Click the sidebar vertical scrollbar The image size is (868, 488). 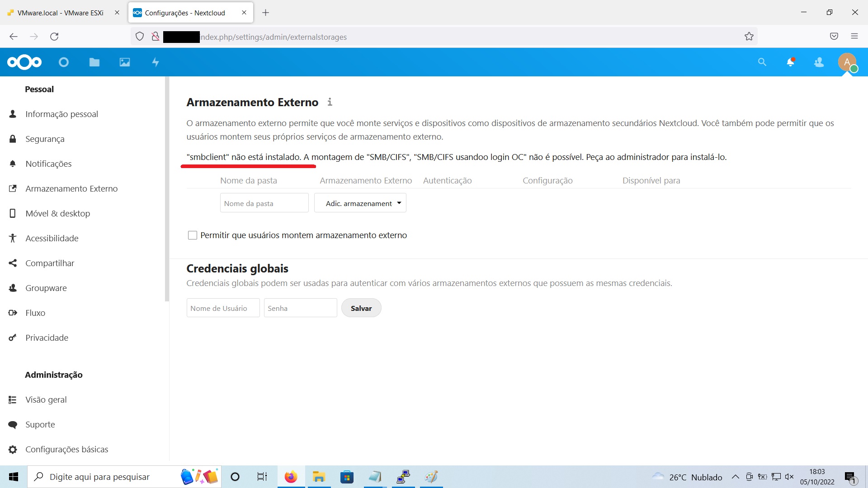point(167,190)
